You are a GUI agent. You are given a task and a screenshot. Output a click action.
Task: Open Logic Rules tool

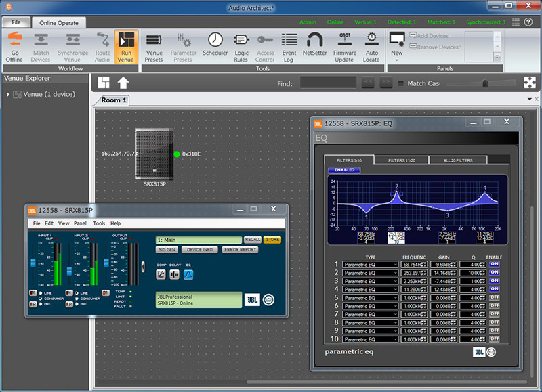click(241, 47)
